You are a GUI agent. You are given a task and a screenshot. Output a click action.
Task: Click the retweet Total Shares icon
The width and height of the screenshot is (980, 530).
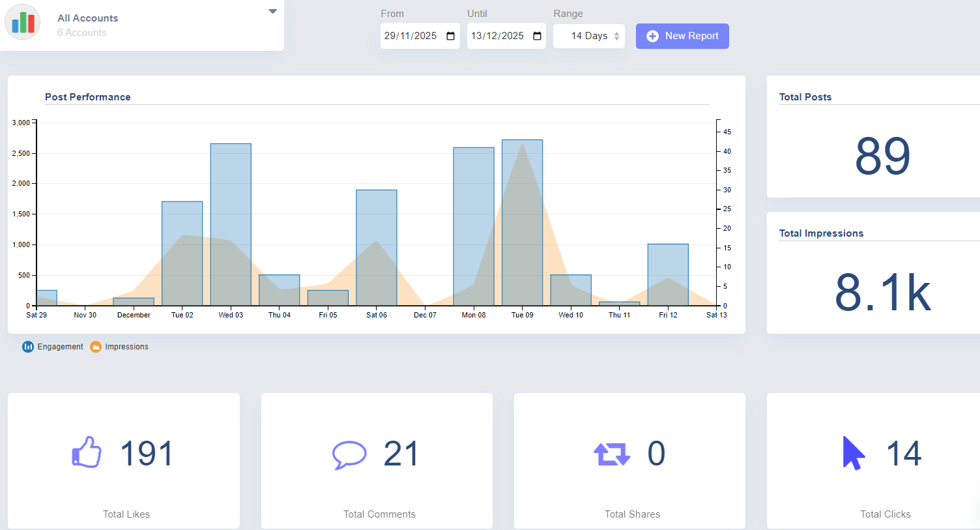pos(611,454)
